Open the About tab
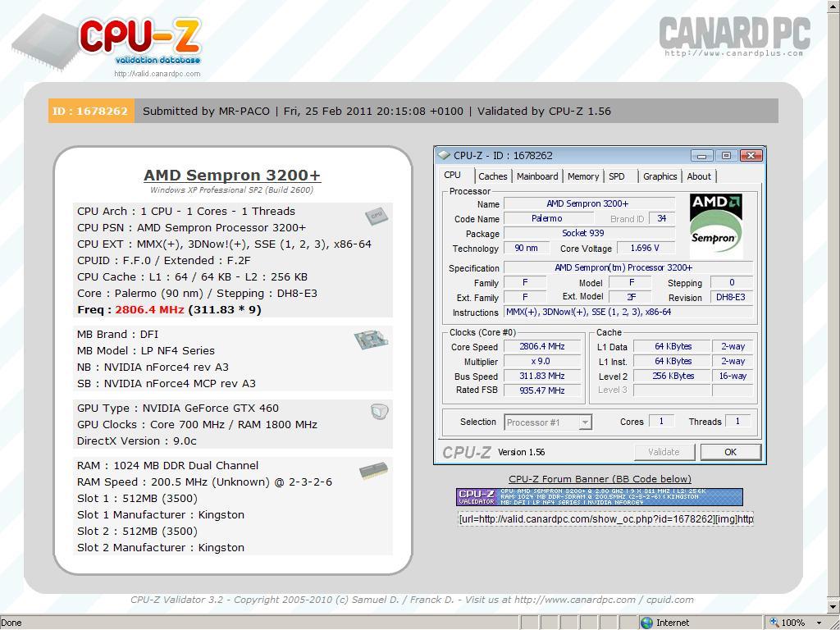 [699, 176]
